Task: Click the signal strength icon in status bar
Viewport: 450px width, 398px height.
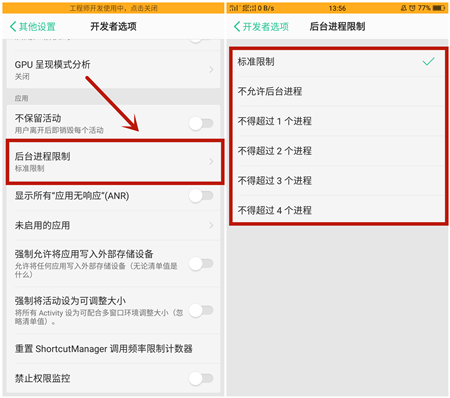Action: (233, 8)
